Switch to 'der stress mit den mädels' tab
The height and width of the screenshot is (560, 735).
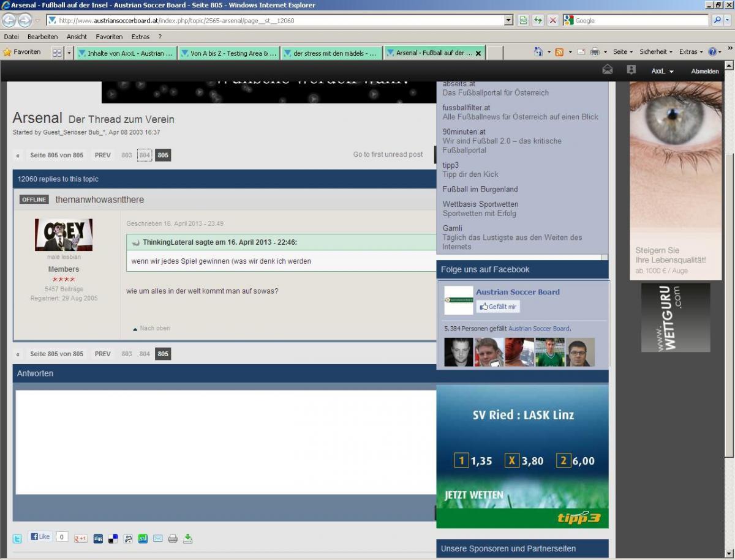pyautogui.click(x=332, y=53)
